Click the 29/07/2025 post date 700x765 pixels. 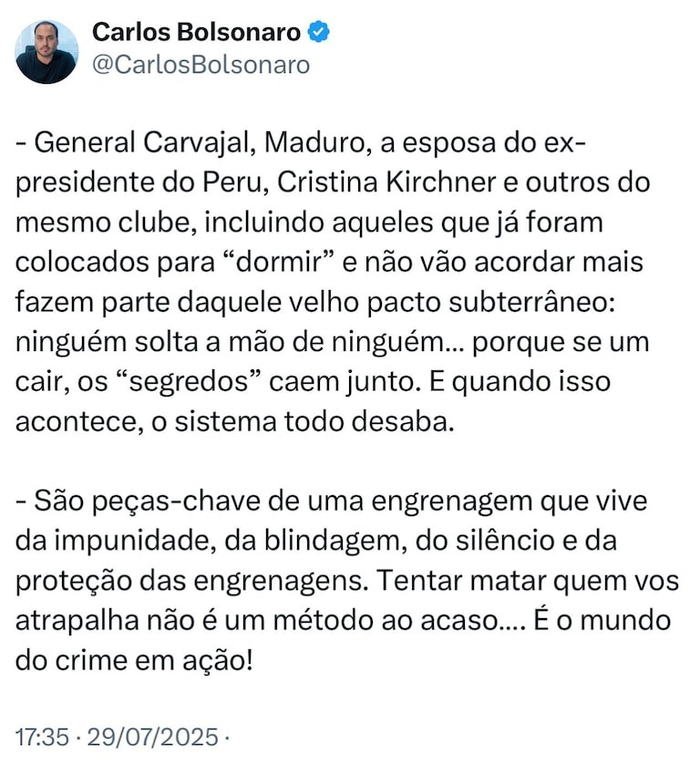tap(153, 737)
